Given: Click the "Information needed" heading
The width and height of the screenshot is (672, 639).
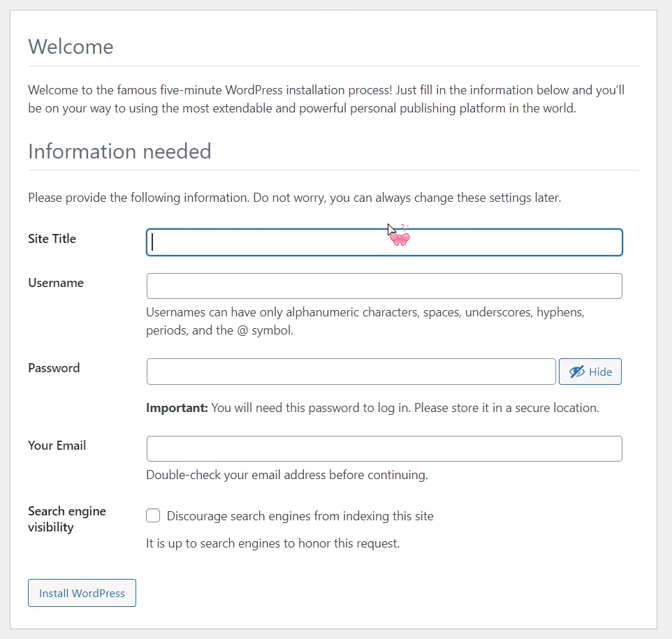Looking at the screenshot, I should click(119, 152).
